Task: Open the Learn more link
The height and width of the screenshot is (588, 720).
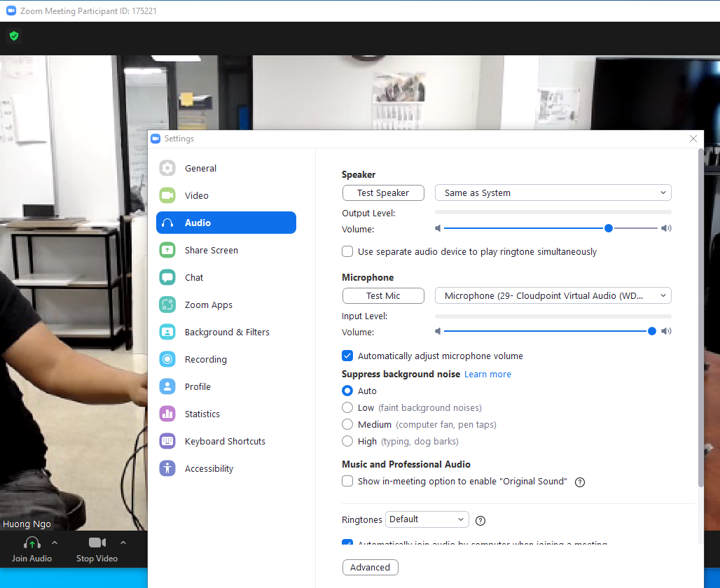Action: (487, 374)
